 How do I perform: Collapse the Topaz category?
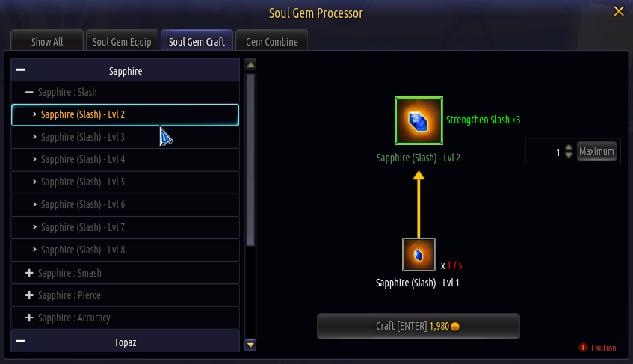coord(21,342)
